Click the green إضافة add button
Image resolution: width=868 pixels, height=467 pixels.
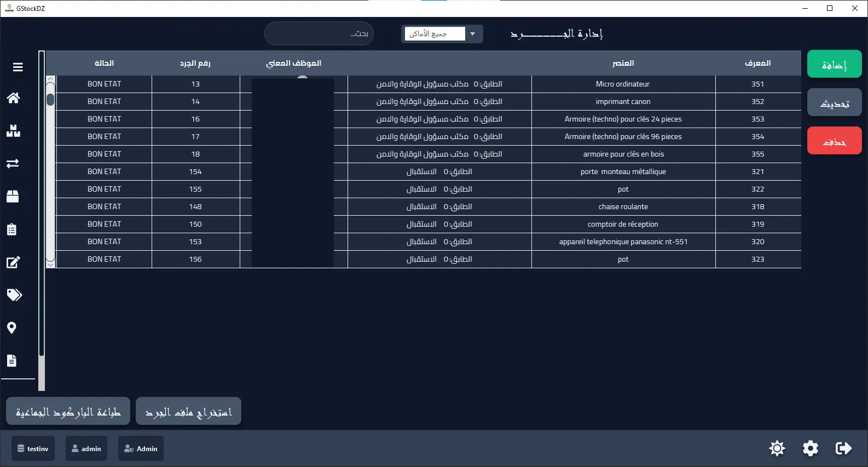(834, 64)
